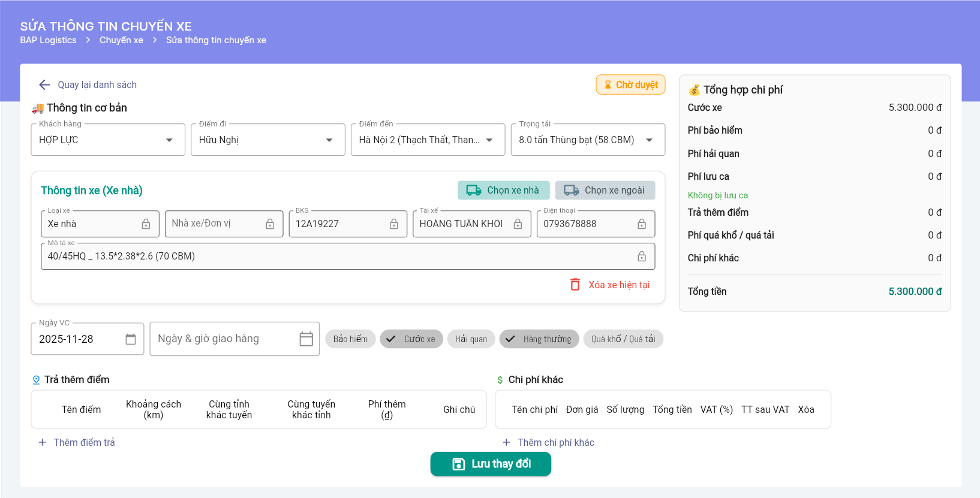Open the calendar icon in Ngày VC field
980x498 pixels.
coord(130,339)
